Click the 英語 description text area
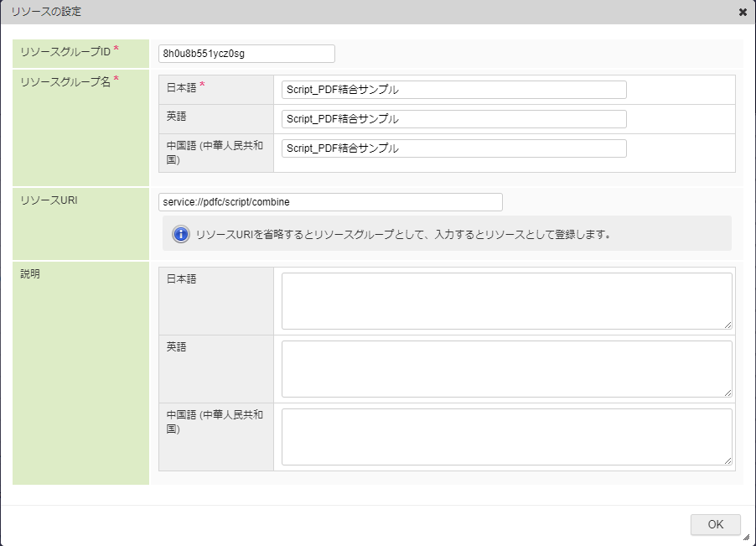Viewport: 756px width, 546px height. pos(506,369)
